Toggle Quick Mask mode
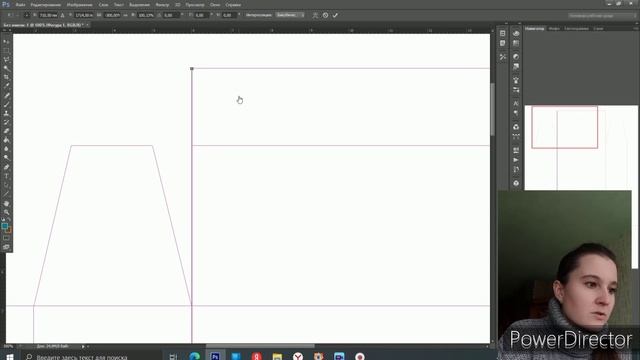The image size is (640, 360). [x=6, y=238]
